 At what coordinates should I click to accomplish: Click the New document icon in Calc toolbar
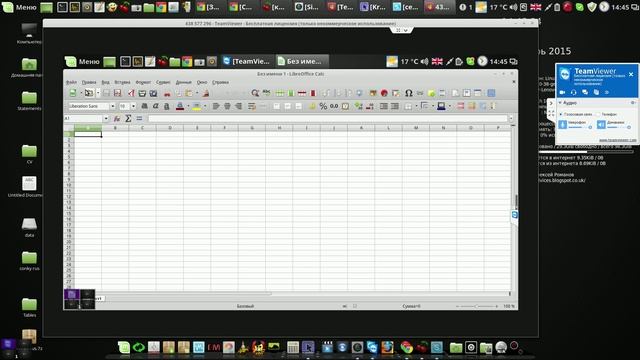pyautogui.click(x=73, y=93)
